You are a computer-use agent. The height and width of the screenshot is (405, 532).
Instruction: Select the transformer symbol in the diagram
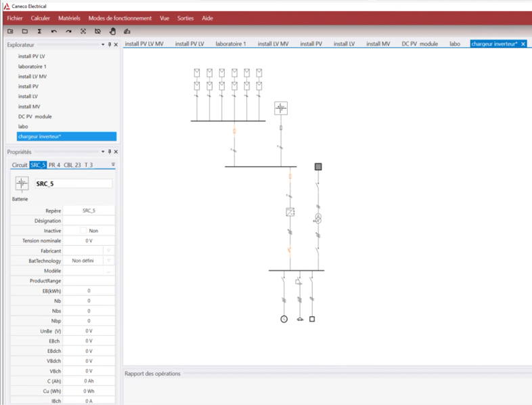(317, 218)
